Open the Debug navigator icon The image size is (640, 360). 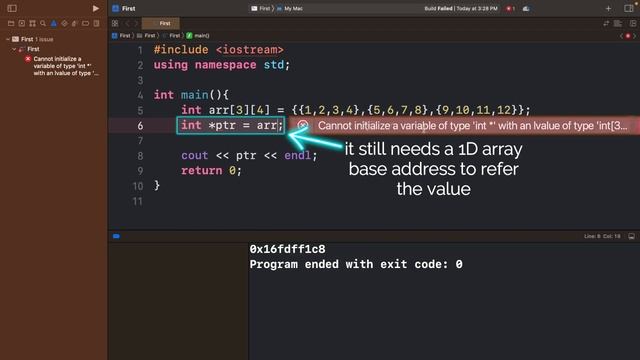pyautogui.click(x=74, y=24)
